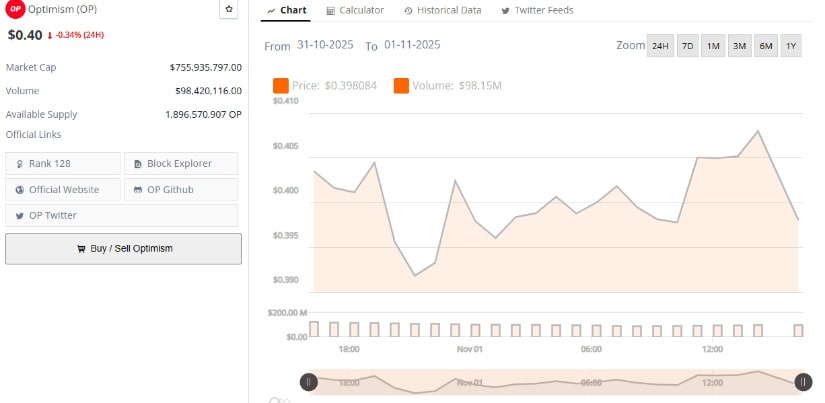This screenshot has width=825, height=403.
Task: Set chart zoom to 3M
Action: (x=739, y=46)
